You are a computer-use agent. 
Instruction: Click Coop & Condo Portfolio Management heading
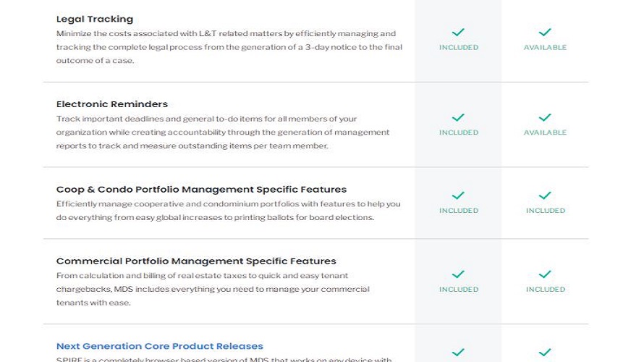click(201, 190)
